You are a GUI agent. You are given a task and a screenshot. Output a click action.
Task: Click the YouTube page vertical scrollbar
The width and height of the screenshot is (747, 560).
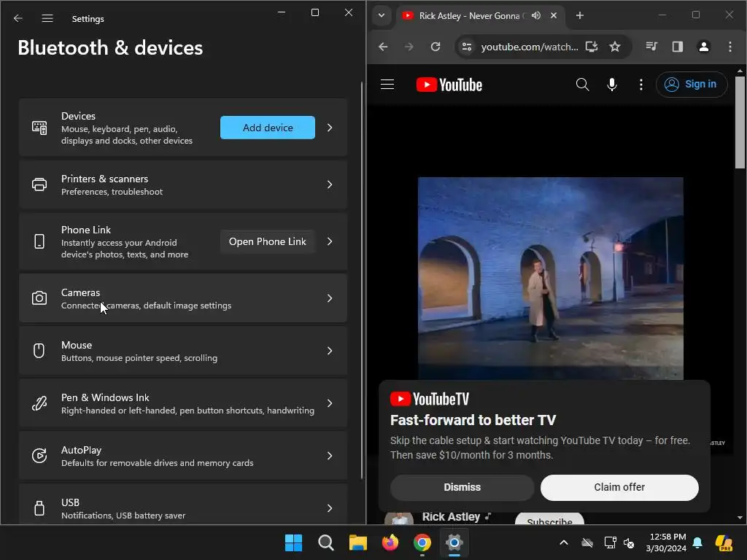pyautogui.click(x=740, y=122)
